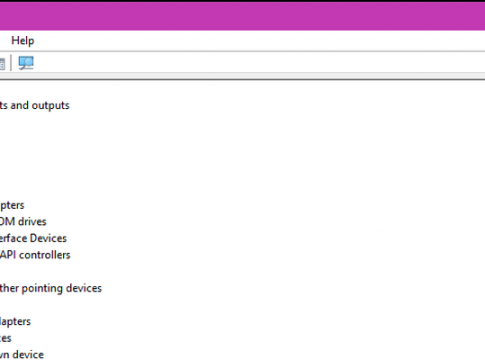Viewport: 485px width, 360px height.
Task: Select the 'ts and outputs' tree row
Action: (35, 105)
